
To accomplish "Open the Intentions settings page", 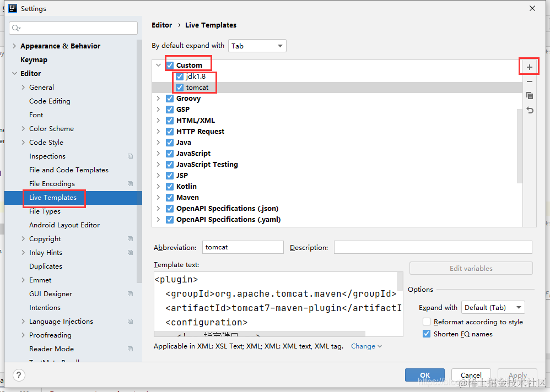I will click(45, 308).
